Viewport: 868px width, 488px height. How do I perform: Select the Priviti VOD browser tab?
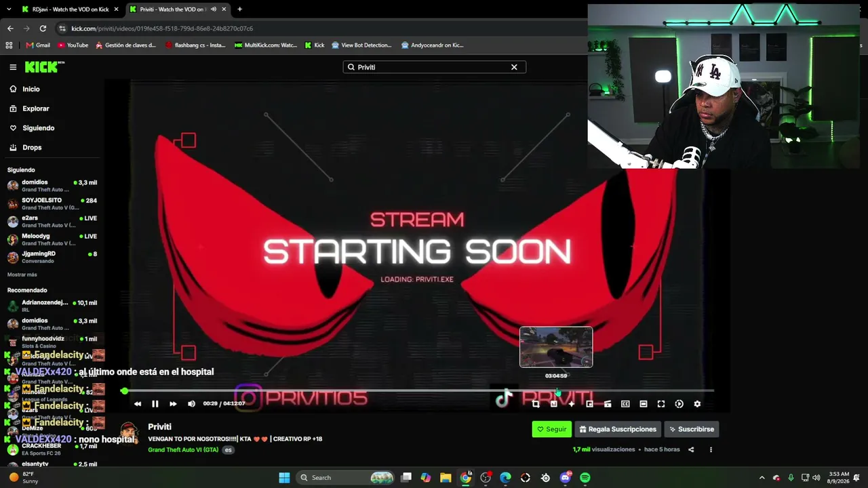click(x=178, y=9)
